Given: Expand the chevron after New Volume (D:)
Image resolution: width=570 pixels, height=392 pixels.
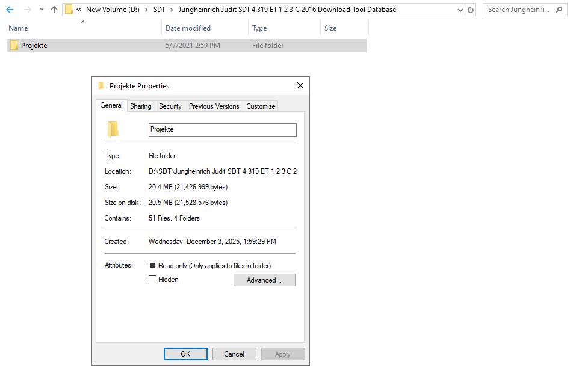Looking at the screenshot, I should coord(146,10).
